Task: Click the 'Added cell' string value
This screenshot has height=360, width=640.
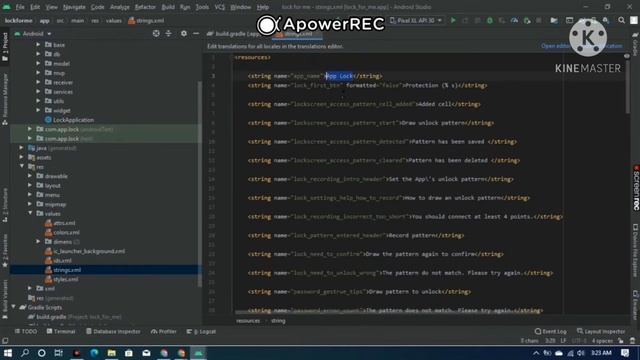Action: [435, 104]
